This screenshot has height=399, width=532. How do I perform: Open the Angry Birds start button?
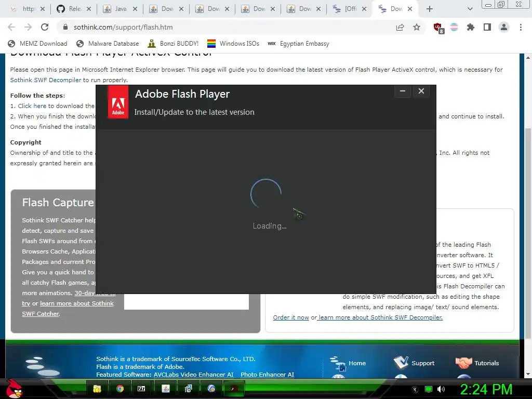tap(14, 389)
